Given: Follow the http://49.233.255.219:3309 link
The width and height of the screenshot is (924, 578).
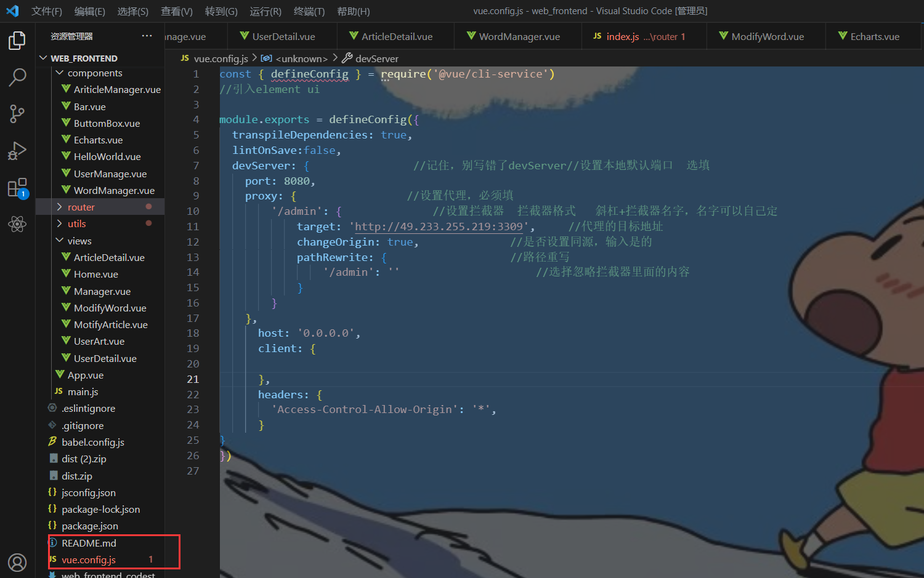Looking at the screenshot, I should (439, 227).
